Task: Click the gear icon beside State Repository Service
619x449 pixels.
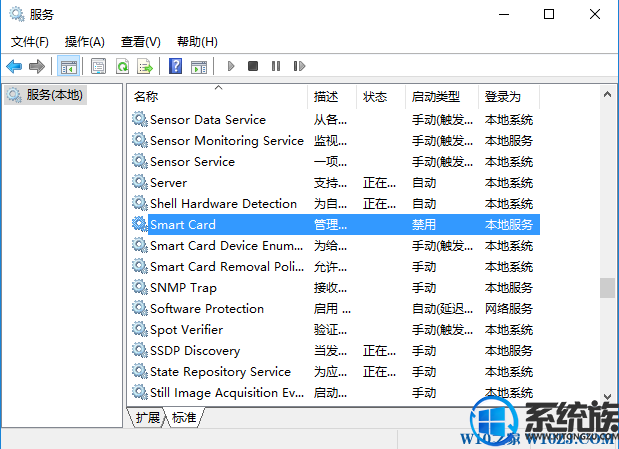Action: click(139, 372)
